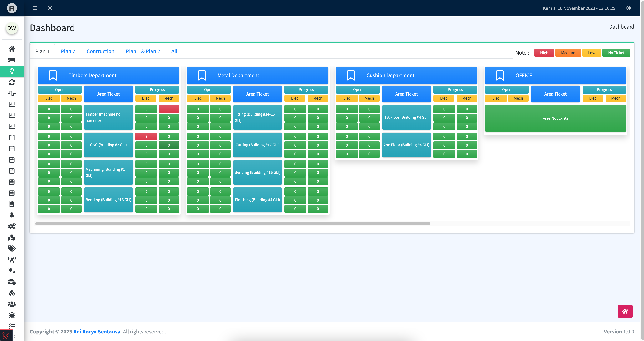Viewport: 644px width, 341px height.
Task: Open the CNC (Building #2 GLI) area ticket
Action: pyautogui.click(x=108, y=145)
